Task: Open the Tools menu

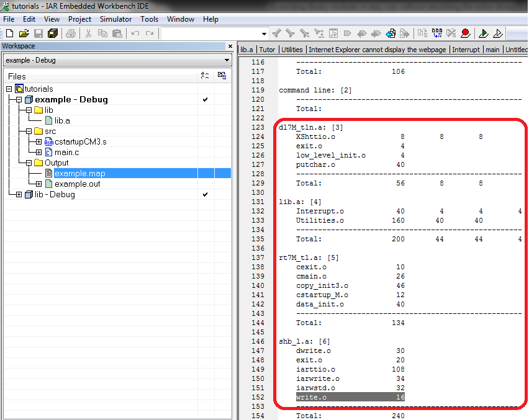Action: tap(149, 19)
